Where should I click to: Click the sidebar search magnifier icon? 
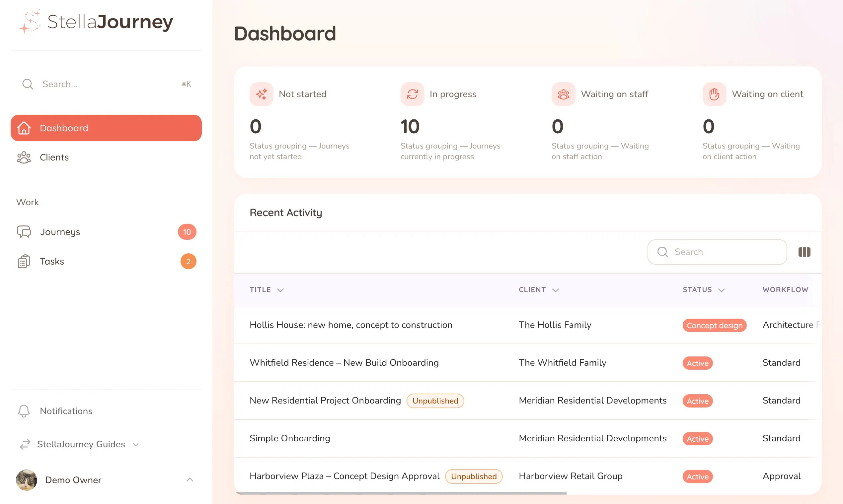[28, 84]
